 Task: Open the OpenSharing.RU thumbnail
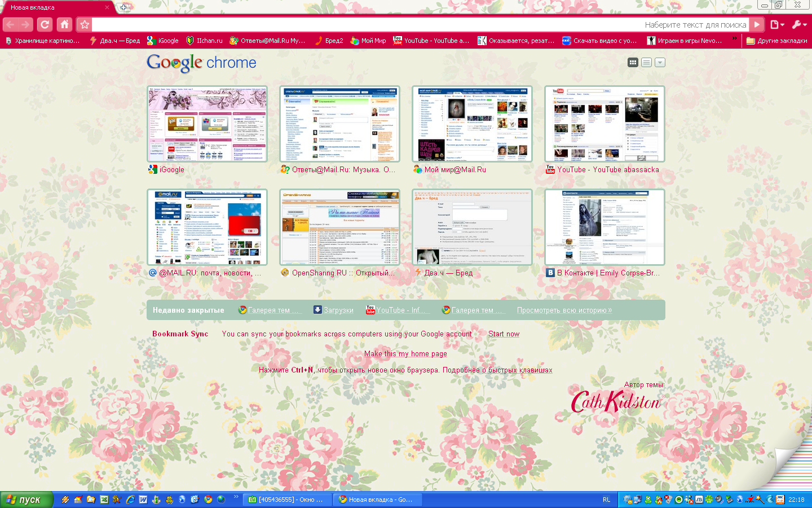[339, 227]
